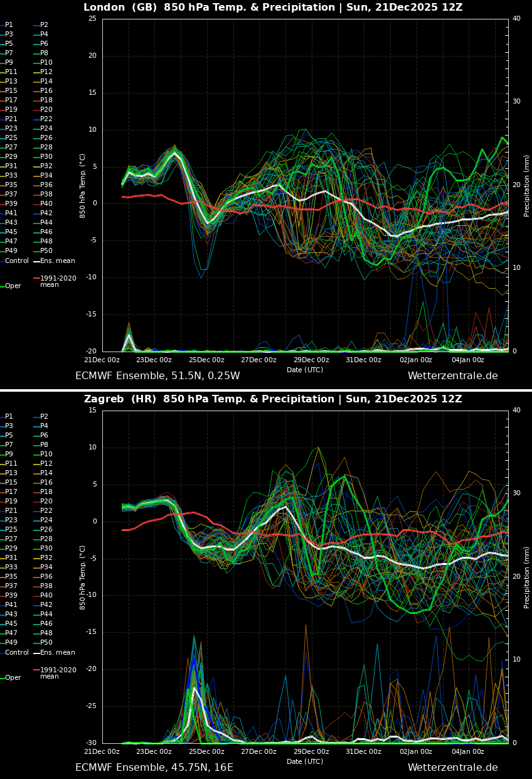
Task: Click the 23Dec 00z tick label on London axis
Action: tap(154, 360)
